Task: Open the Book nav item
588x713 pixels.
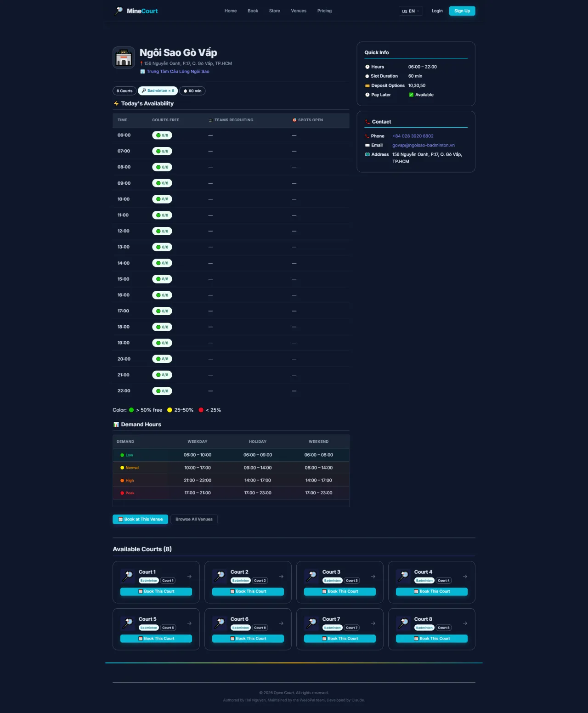Action: tap(253, 11)
